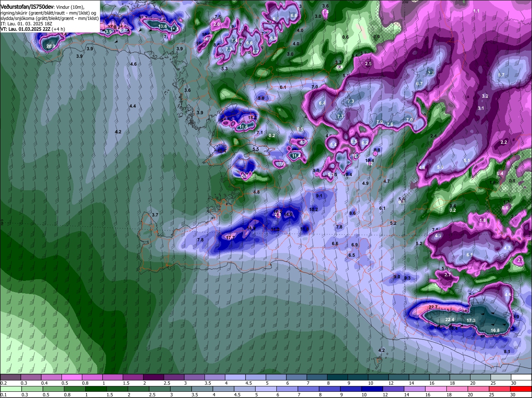The height and width of the screenshot is (398, 532).
Task: Click the '8.1' value near the corner
Action: 507,352
